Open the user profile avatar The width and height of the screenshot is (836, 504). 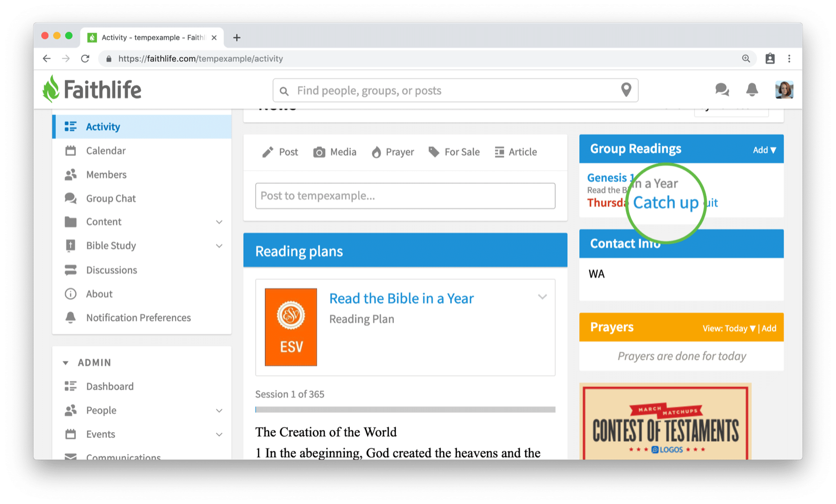(784, 90)
